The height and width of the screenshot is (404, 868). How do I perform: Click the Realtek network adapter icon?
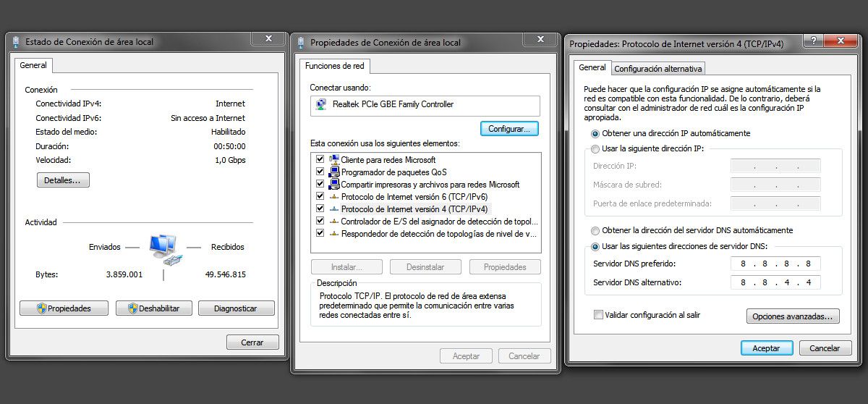(320, 105)
